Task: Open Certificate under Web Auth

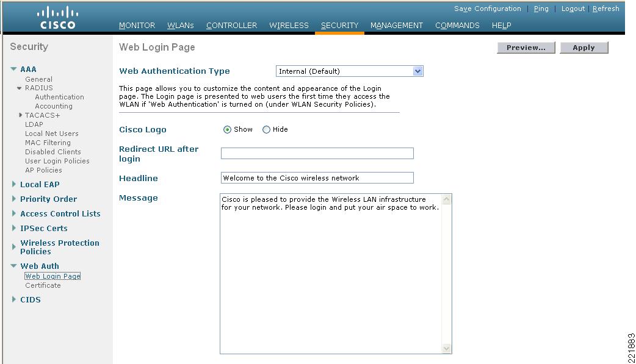Action: 43,285
